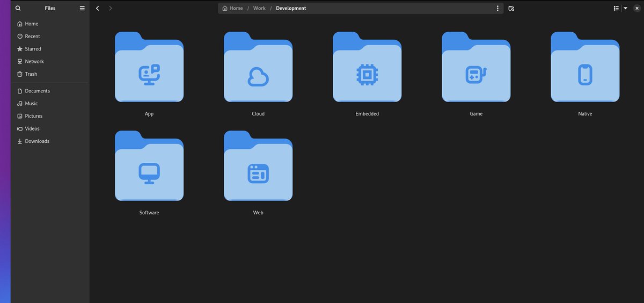Expand view options dropdown arrow
Viewport: 644px width, 303px height.
pyautogui.click(x=625, y=8)
